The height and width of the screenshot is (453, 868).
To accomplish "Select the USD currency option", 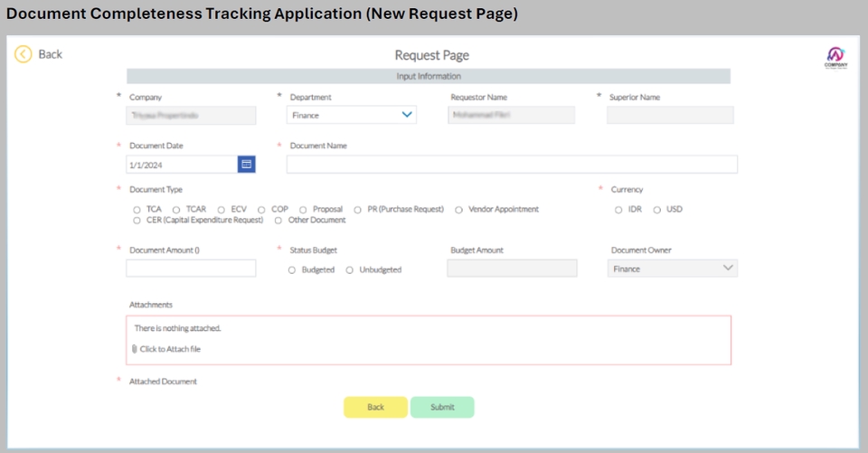I will [657, 210].
